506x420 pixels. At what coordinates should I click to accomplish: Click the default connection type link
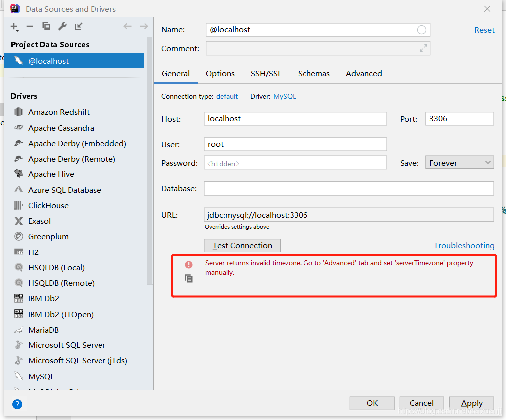tap(227, 97)
